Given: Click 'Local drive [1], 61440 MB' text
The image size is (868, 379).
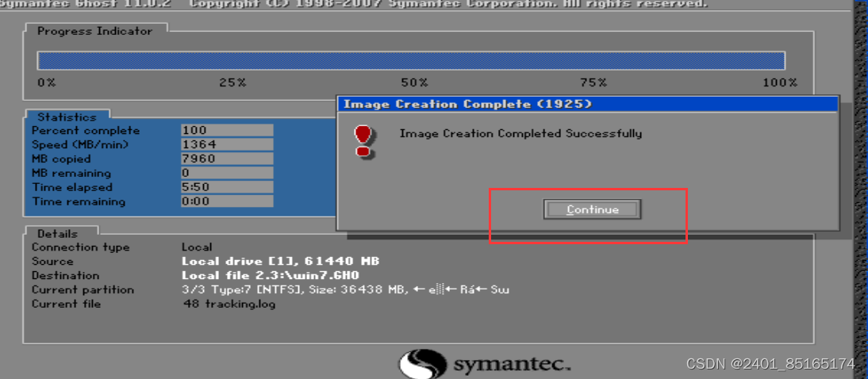Looking at the screenshot, I should (x=280, y=261).
